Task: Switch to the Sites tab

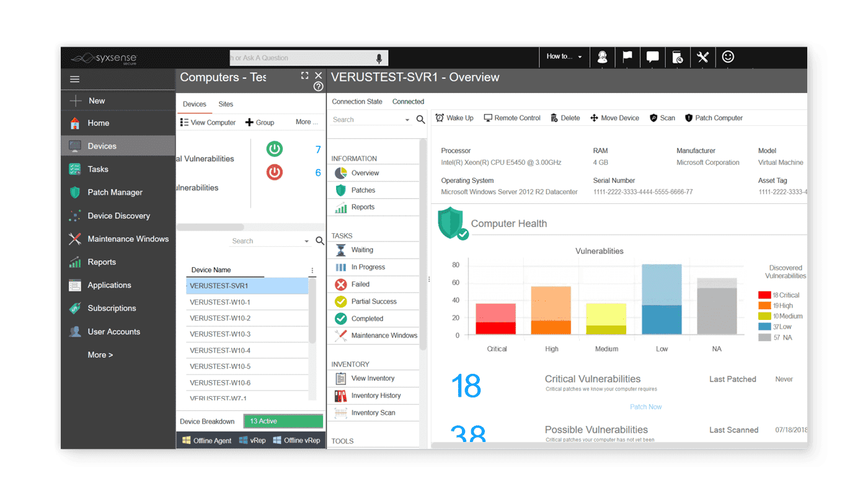Action: coord(226,104)
